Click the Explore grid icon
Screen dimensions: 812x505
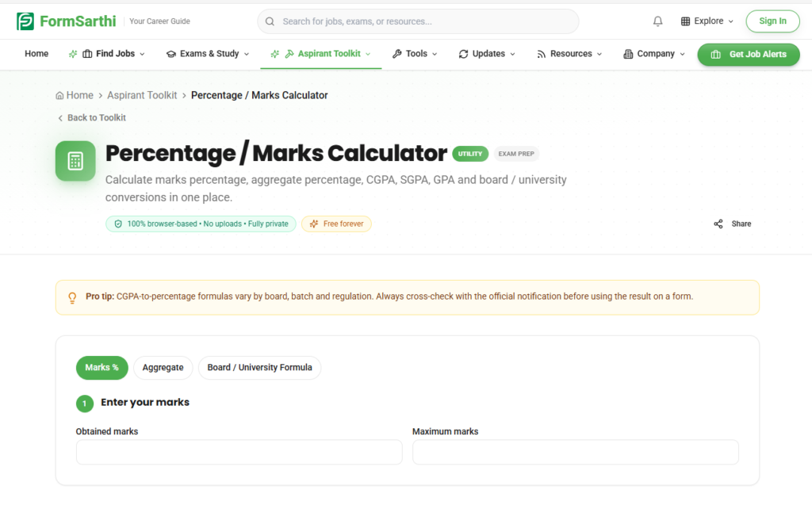(x=685, y=21)
